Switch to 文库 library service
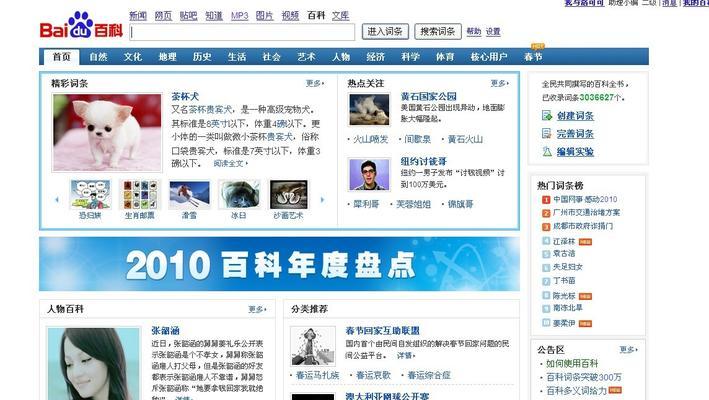The width and height of the screenshot is (709, 400). click(340, 16)
